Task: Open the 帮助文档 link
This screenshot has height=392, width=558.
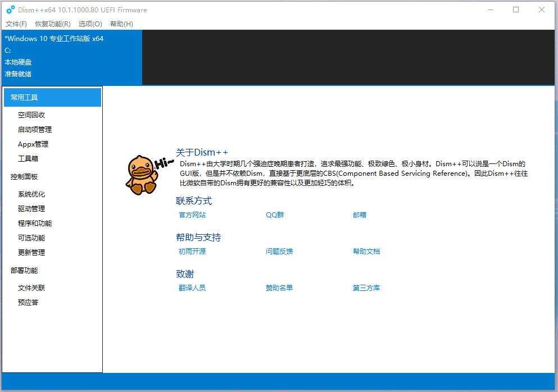Action: tap(366, 252)
